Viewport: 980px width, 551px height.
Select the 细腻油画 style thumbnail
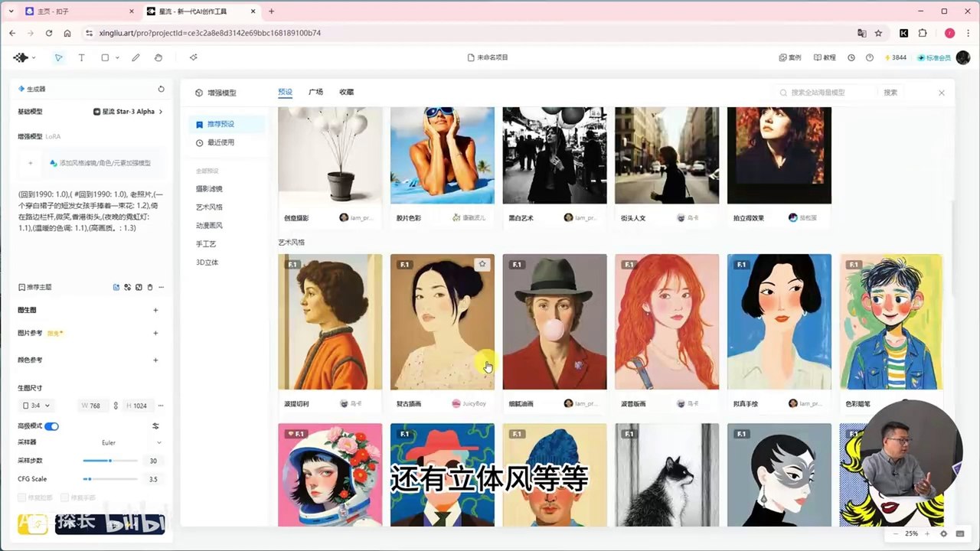pyautogui.click(x=554, y=322)
